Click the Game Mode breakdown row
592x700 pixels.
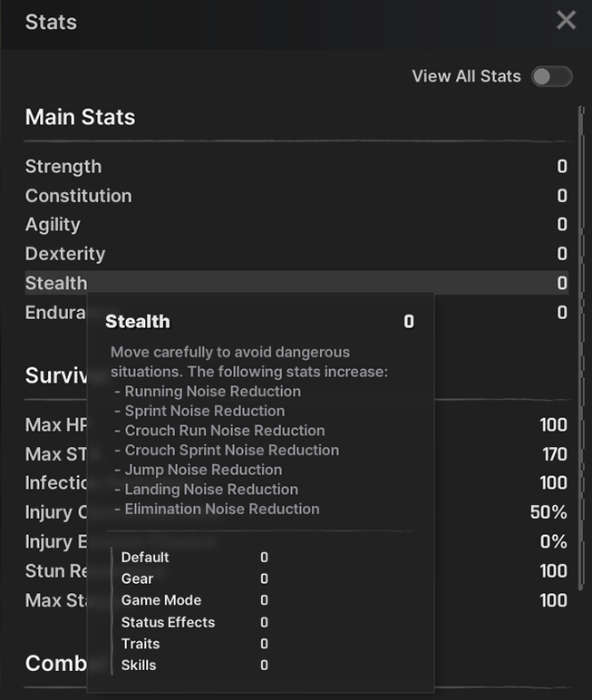tap(195, 600)
